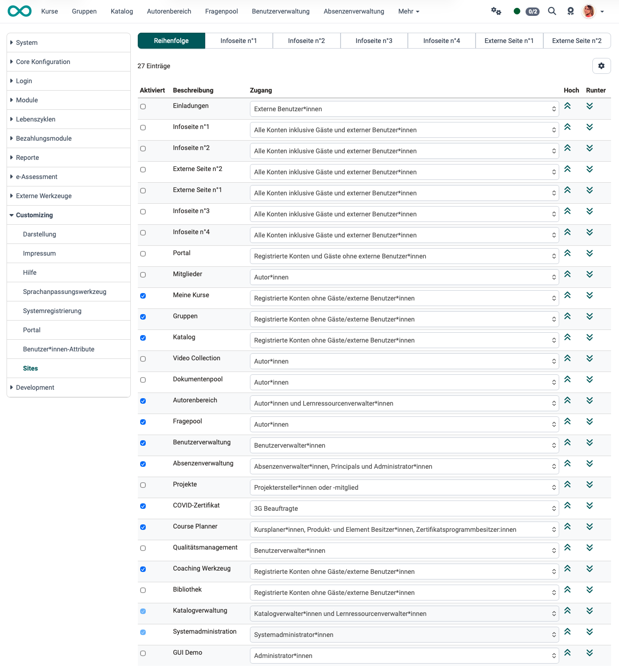619x672 pixels.
Task: Open the search function in the top bar
Action: coord(552,11)
